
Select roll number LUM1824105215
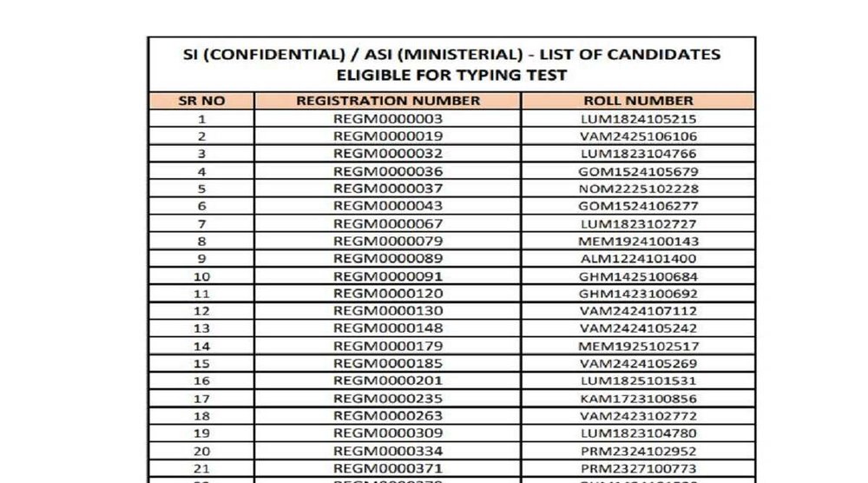tap(638, 119)
